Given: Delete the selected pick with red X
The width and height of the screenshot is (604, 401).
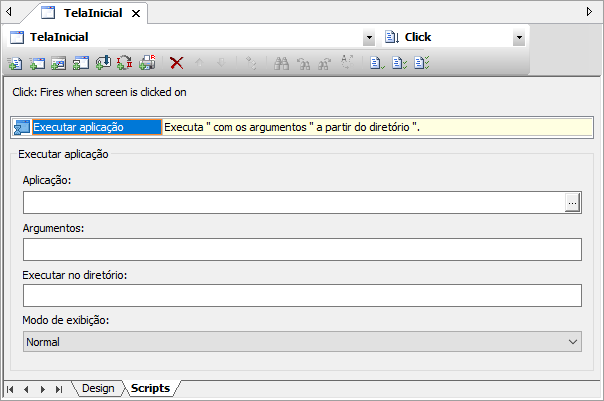Looking at the screenshot, I should click(177, 63).
